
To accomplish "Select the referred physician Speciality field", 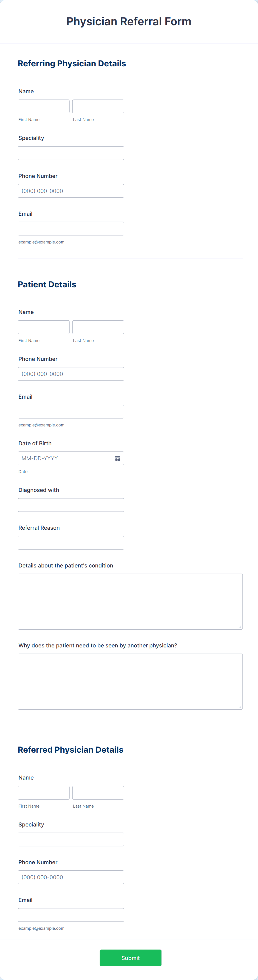I will click(71, 839).
